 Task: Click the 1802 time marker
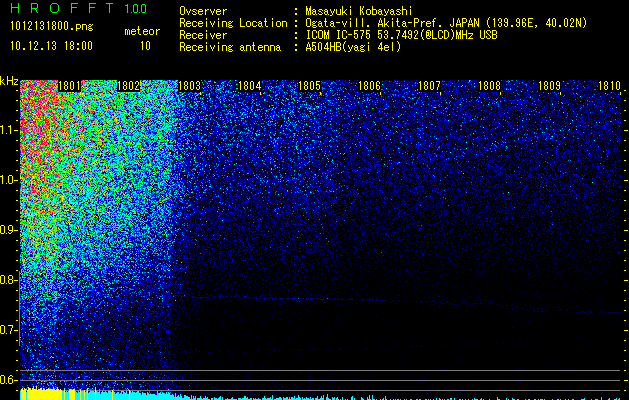(128, 86)
